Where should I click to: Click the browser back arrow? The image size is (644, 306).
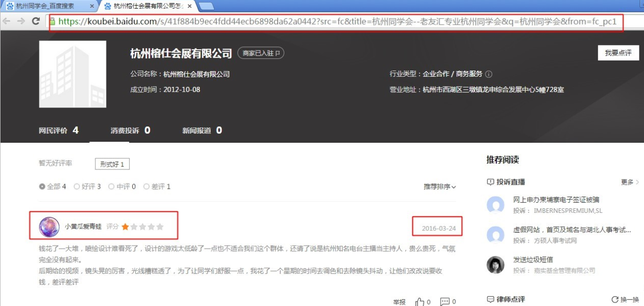[7, 21]
